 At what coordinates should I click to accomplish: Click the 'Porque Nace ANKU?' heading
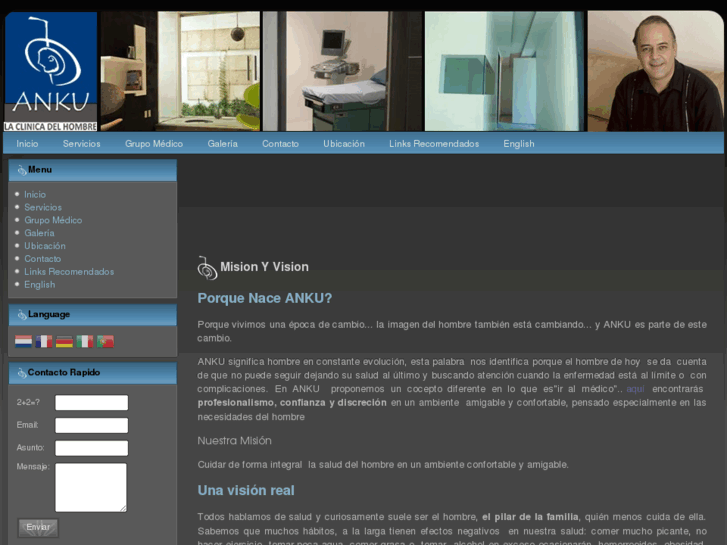pyautogui.click(x=265, y=298)
